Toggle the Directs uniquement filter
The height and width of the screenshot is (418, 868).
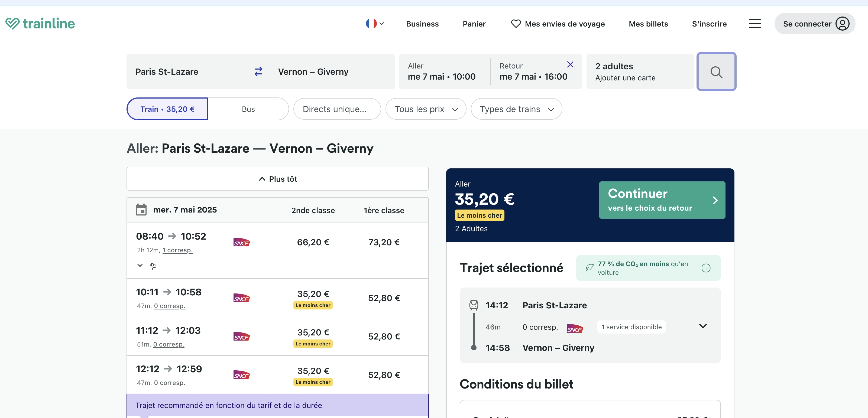[x=337, y=109]
